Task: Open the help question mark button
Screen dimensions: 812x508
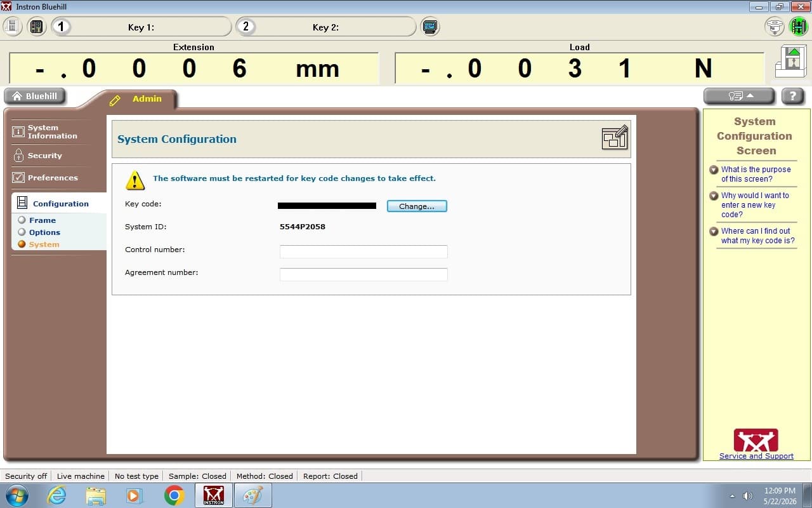Action: click(793, 96)
